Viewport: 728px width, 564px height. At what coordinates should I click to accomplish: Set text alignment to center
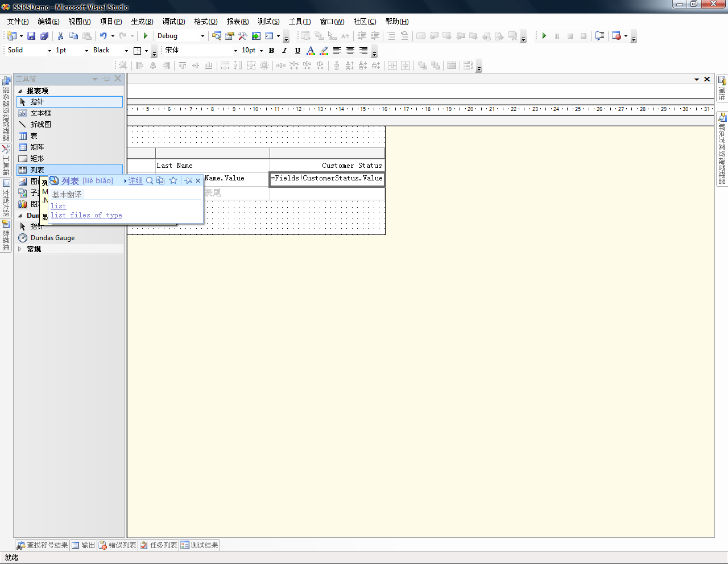[350, 51]
